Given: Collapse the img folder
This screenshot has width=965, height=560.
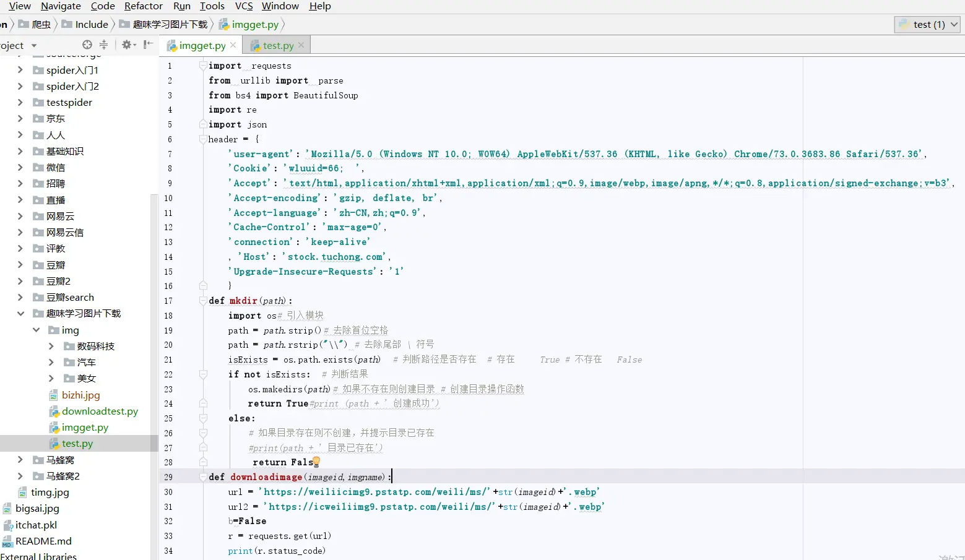Looking at the screenshot, I should click(36, 330).
